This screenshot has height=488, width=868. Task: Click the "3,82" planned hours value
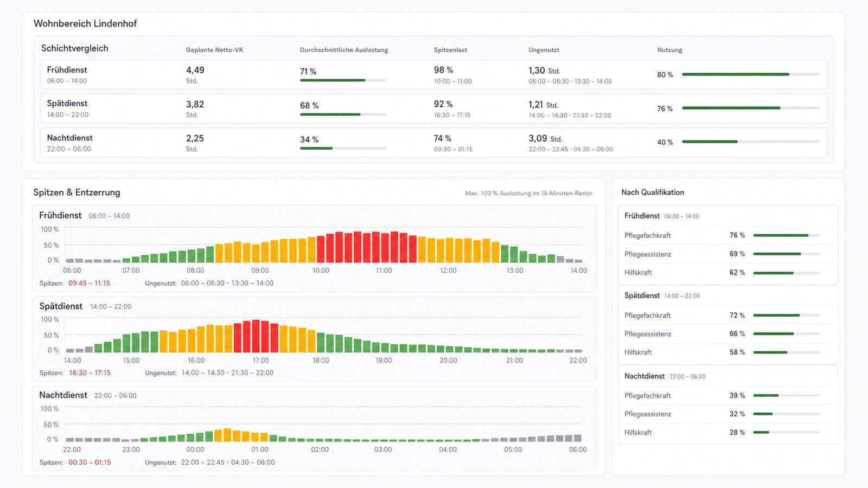pyautogui.click(x=195, y=104)
